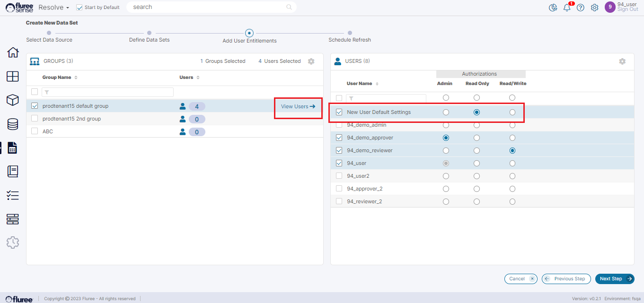Click the grid dashboard sidebar icon
644x303 pixels.
coord(13,77)
